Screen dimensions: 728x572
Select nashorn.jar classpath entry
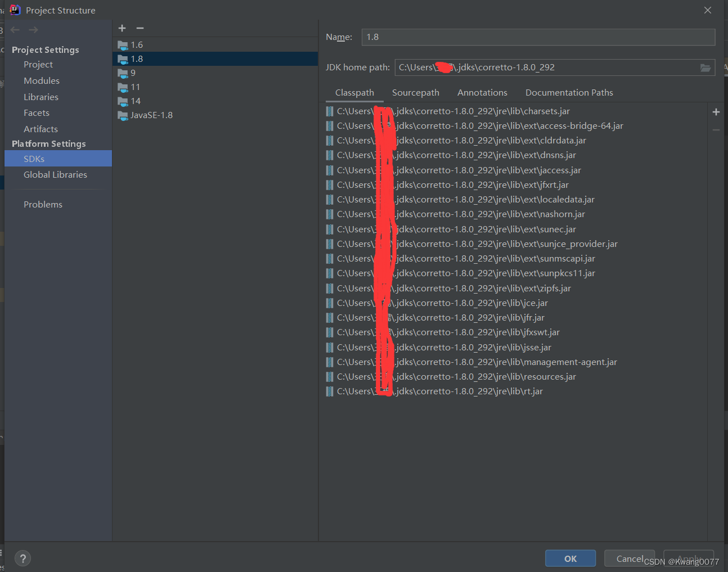point(516,214)
